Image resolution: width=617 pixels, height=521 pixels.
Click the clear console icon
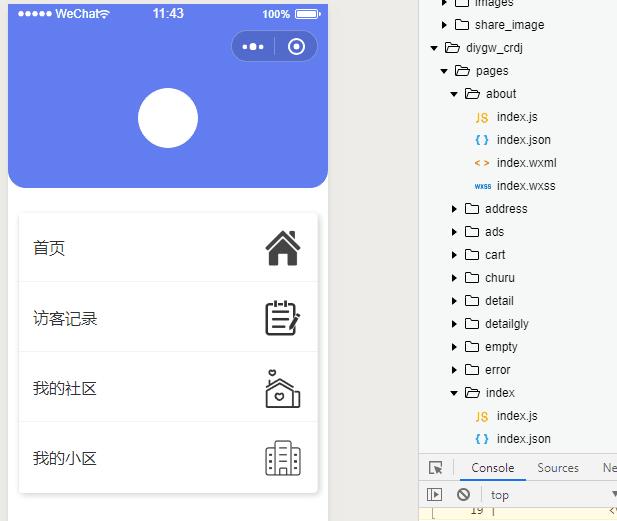click(x=463, y=494)
